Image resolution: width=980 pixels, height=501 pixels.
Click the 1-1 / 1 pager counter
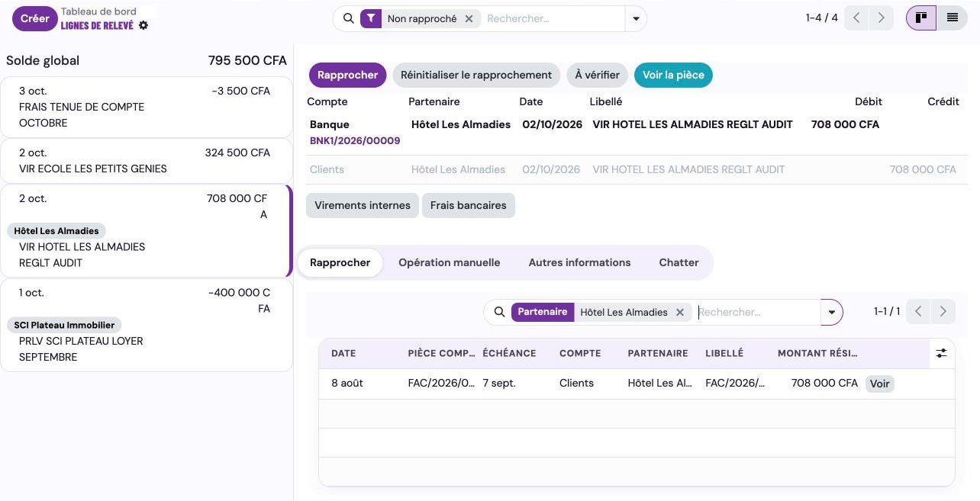pos(887,311)
